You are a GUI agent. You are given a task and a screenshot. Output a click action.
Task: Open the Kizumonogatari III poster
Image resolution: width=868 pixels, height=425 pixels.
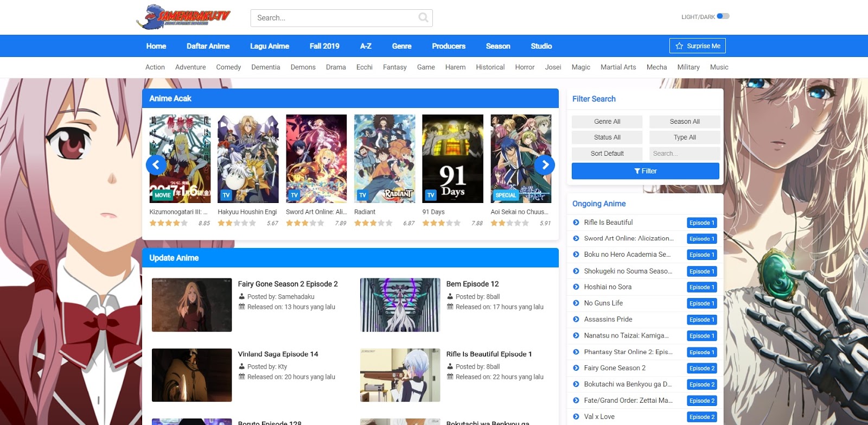pyautogui.click(x=180, y=158)
